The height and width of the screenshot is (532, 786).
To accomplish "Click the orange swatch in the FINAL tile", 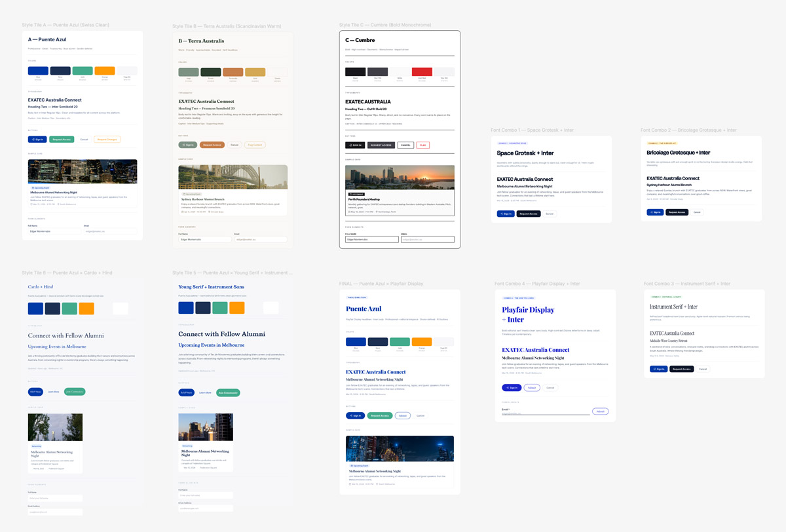I will (422, 342).
